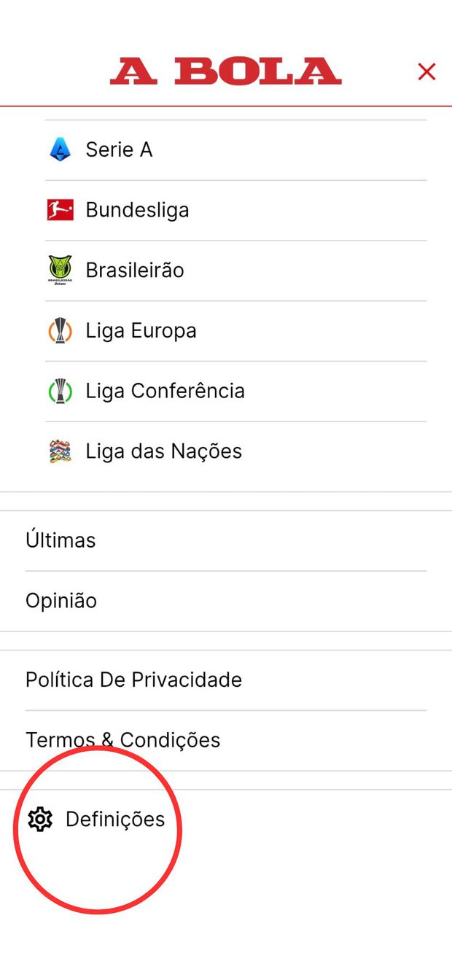Open Liga Conferência text label
The height and width of the screenshot is (980, 452).
pos(165,391)
